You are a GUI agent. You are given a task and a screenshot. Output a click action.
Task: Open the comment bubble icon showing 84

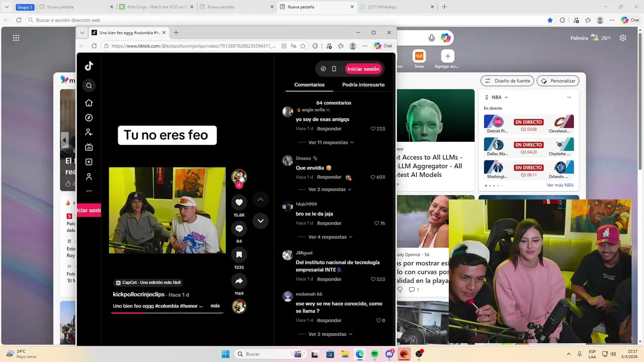coord(239,228)
